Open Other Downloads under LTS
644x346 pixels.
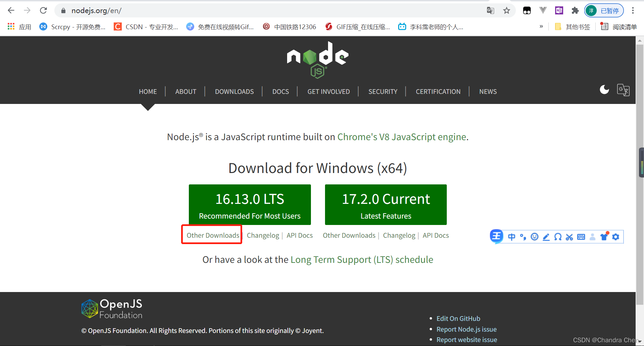pyautogui.click(x=213, y=235)
